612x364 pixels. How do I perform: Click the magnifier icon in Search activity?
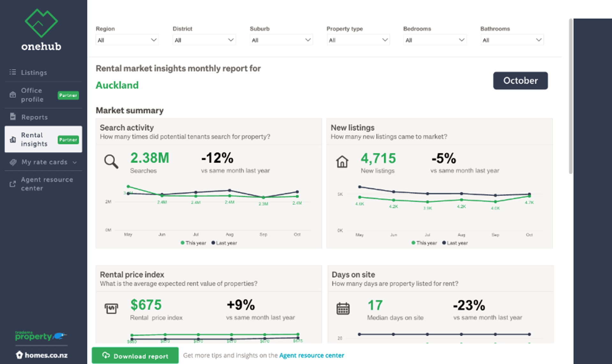[x=111, y=162]
